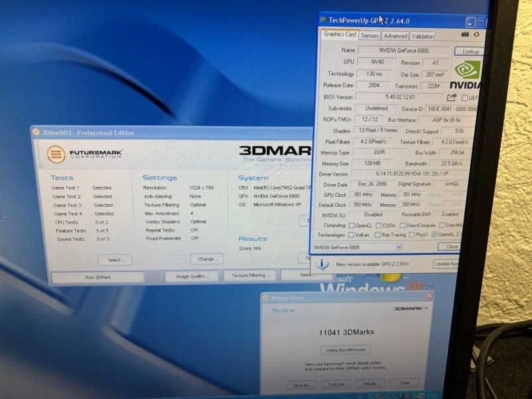This screenshot has width=532, height=399.
Task: Click the Memory Size field 128 MB
Action: (372, 163)
